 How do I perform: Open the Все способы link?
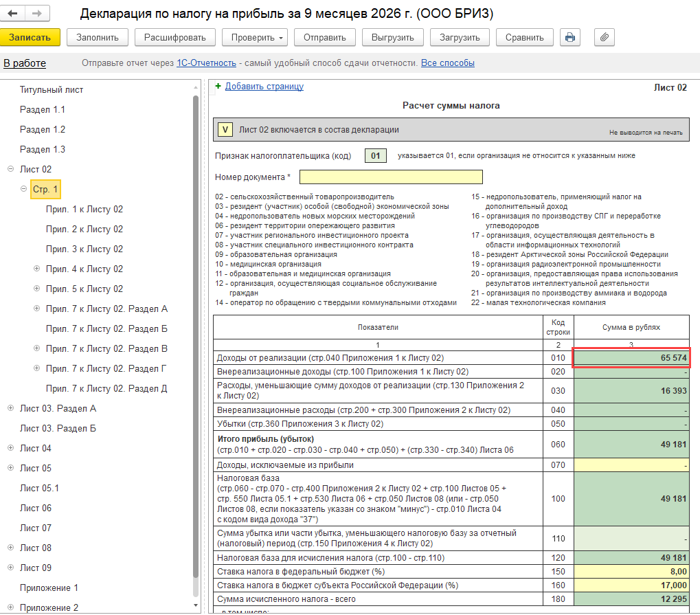tap(448, 63)
